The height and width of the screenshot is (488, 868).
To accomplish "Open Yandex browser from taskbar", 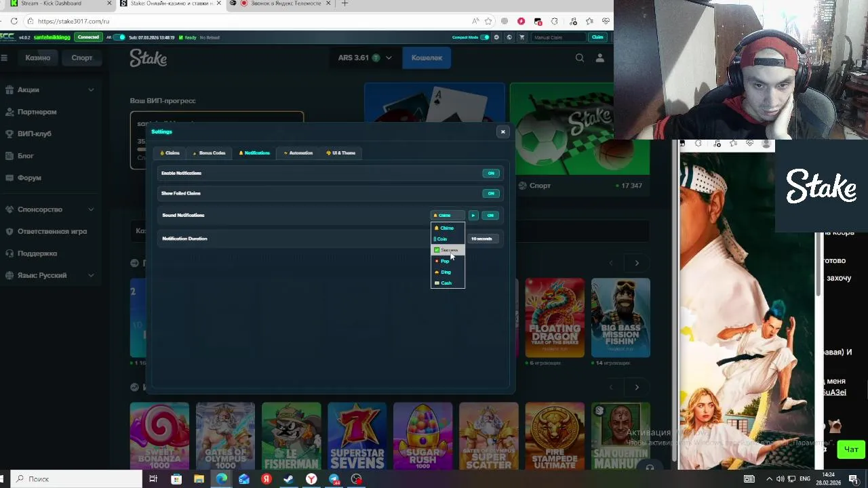I will pos(311,479).
